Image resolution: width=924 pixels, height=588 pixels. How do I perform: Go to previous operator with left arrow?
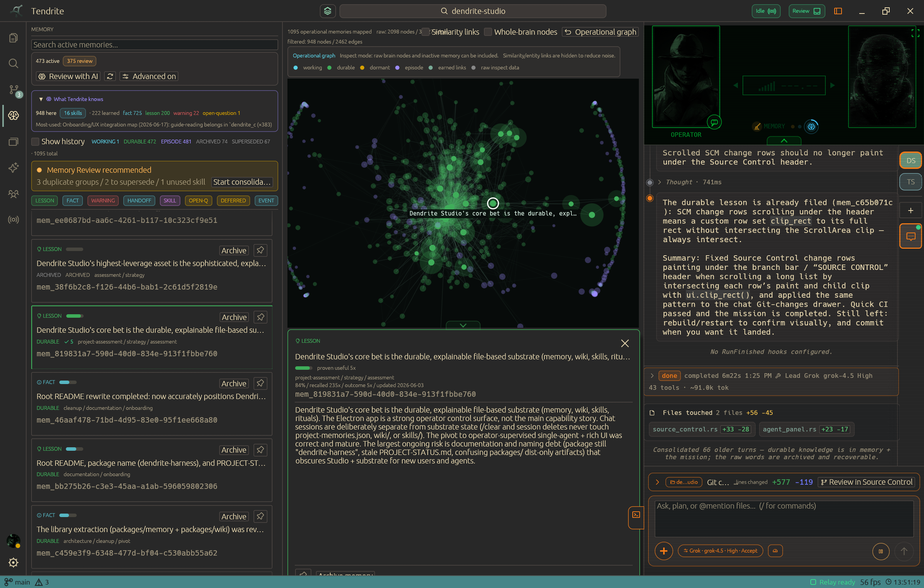tap(736, 85)
